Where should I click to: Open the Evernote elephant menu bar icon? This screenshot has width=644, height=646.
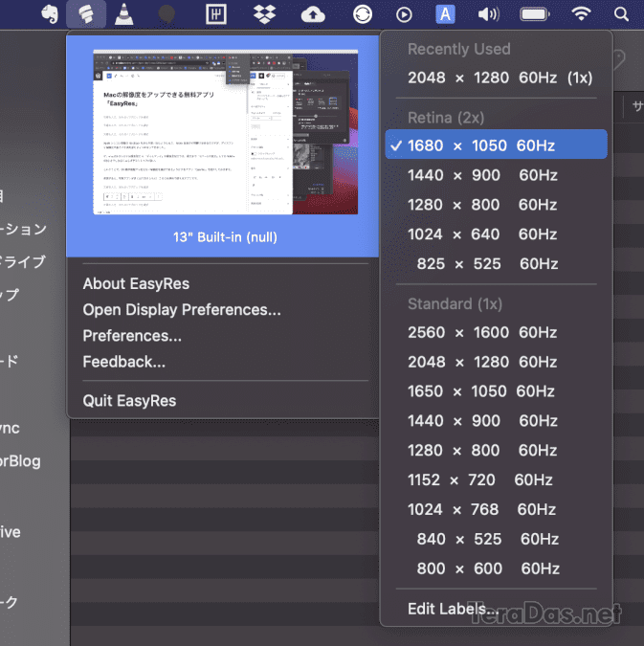50,14
